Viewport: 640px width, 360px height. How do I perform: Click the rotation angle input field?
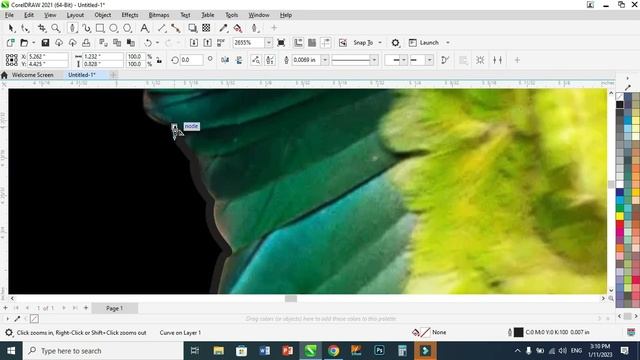coord(191,60)
